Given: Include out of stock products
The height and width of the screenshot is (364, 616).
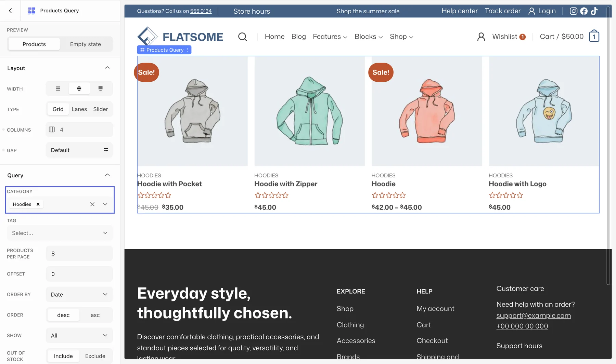Looking at the screenshot, I should click(x=63, y=356).
